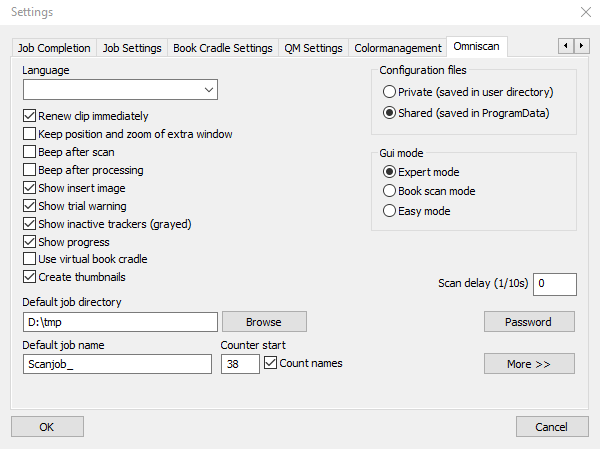The height and width of the screenshot is (449, 600).
Task: Toggle Use virtual book cradle
Action: pos(29,259)
